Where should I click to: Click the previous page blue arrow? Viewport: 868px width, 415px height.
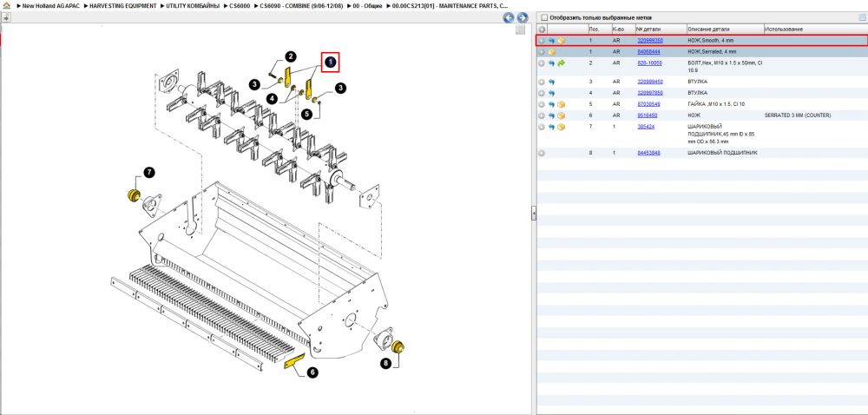pos(508,17)
